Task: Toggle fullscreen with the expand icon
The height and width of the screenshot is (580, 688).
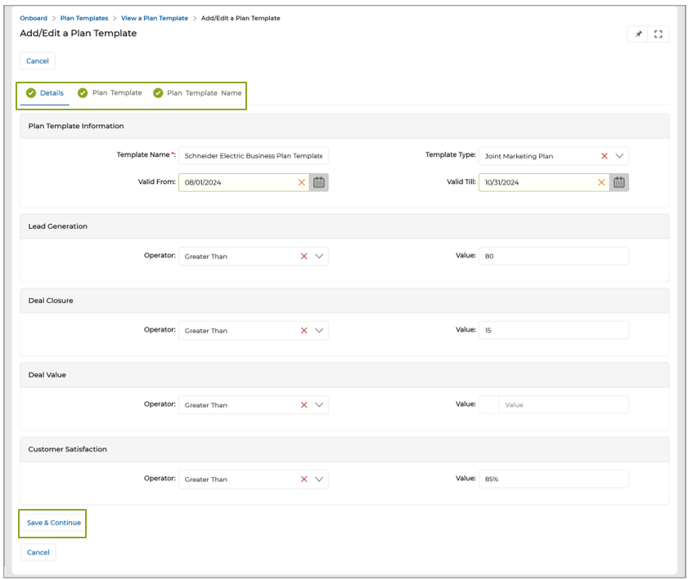Action: click(658, 34)
